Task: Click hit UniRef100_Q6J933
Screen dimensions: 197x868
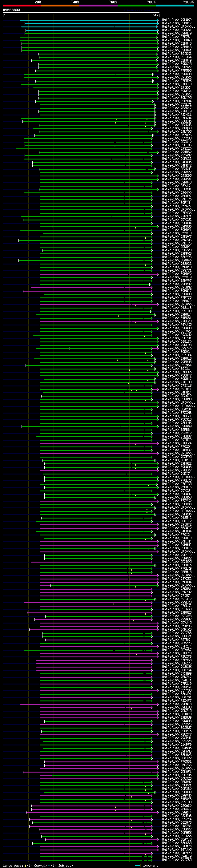Action: pos(177,264)
